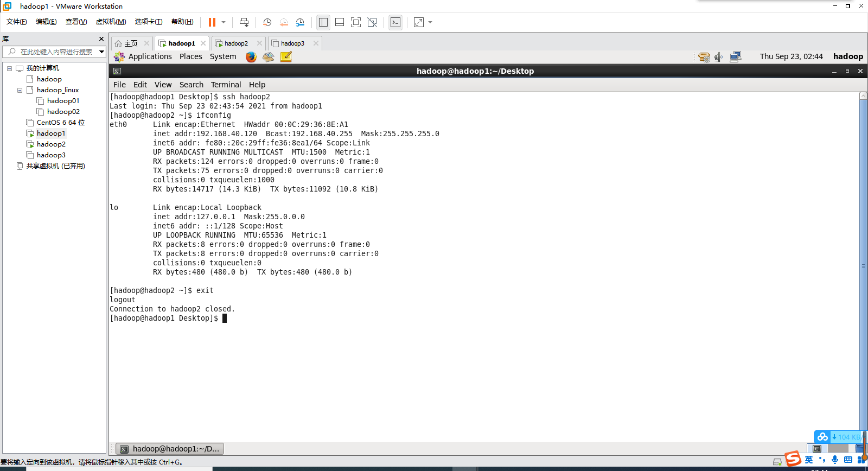Open the terminal Help menu
This screenshot has height=471, width=868.
(257, 85)
